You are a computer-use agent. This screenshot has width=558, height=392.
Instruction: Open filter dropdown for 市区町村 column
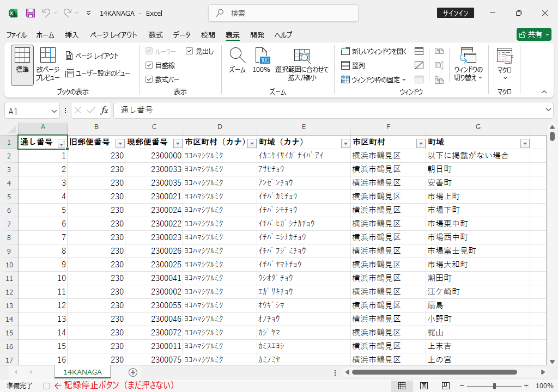pos(421,143)
